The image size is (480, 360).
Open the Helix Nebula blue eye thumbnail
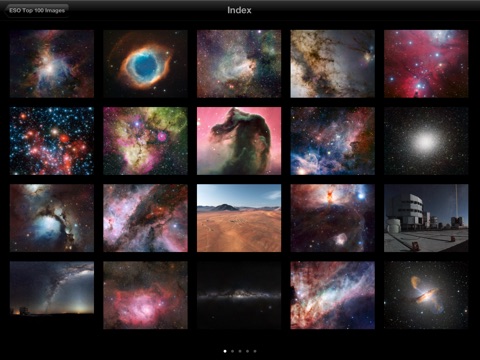[x=145, y=64]
